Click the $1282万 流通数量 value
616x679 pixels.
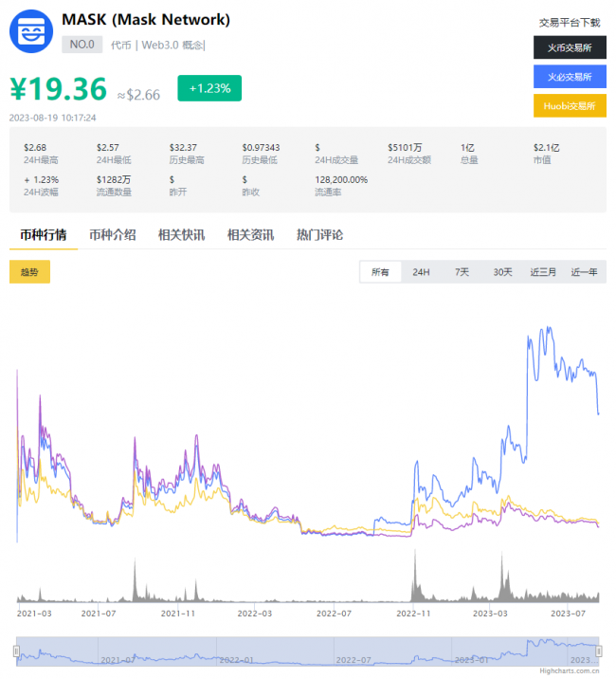coord(114,180)
